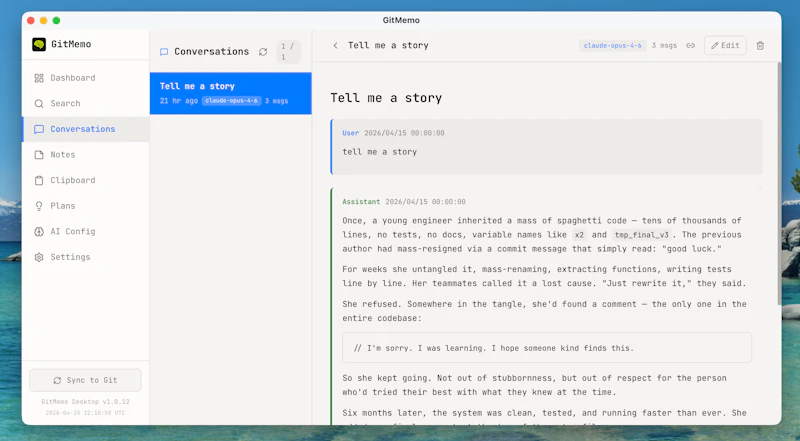The height and width of the screenshot is (441, 800).
Task: Refresh the conversations list
Action: pos(263,52)
